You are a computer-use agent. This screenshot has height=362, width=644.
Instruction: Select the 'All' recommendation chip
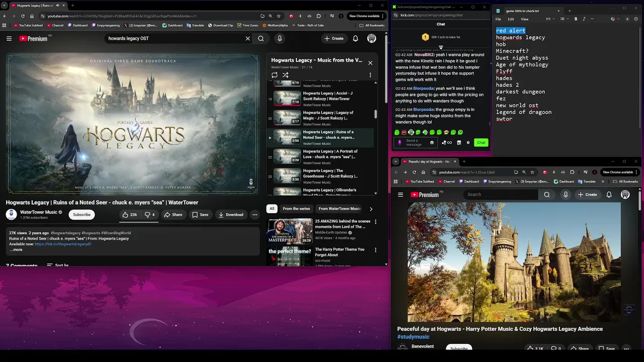(272, 209)
